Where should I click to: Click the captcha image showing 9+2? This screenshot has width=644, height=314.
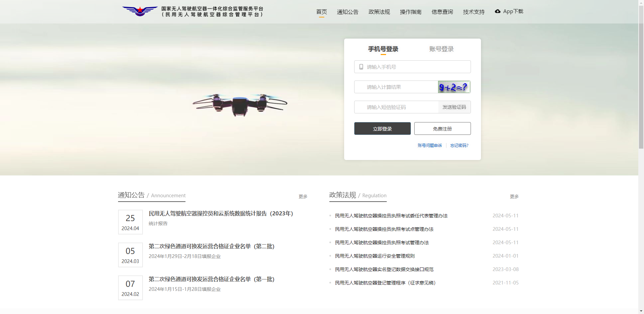(x=454, y=87)
